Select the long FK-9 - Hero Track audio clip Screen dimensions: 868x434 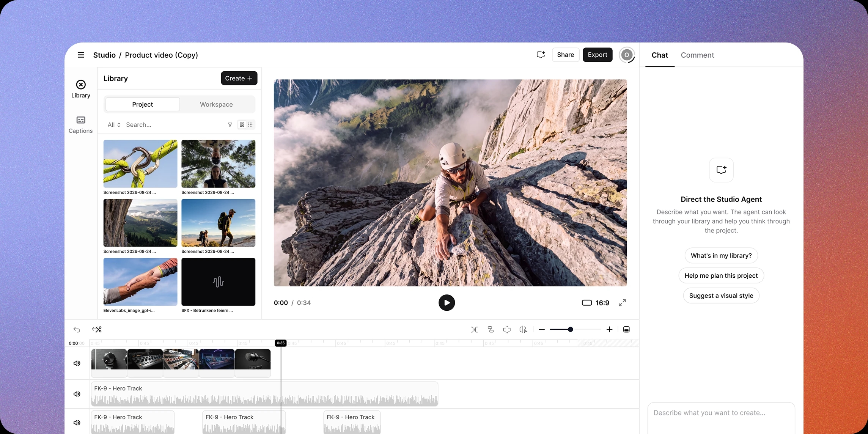click(x=264, y=394)
